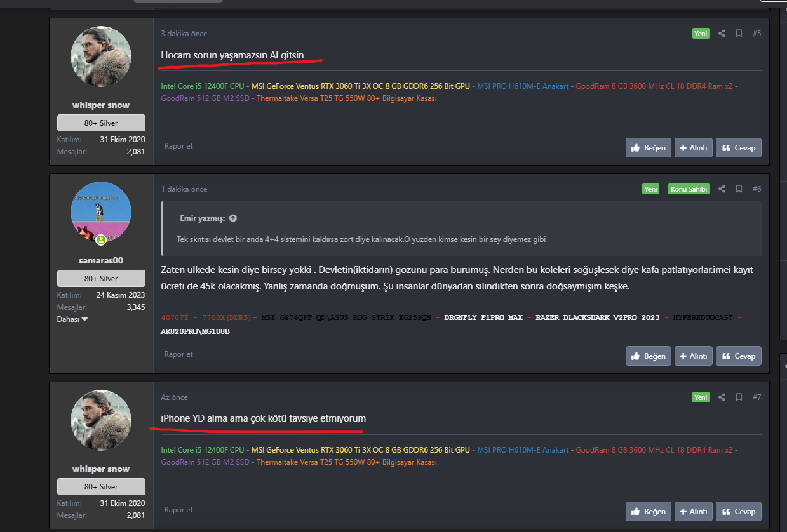This screenshot has width=787, height=532.
Task: Expand the "Dahası" details for samaras00
Action: [x=72, y=319]
